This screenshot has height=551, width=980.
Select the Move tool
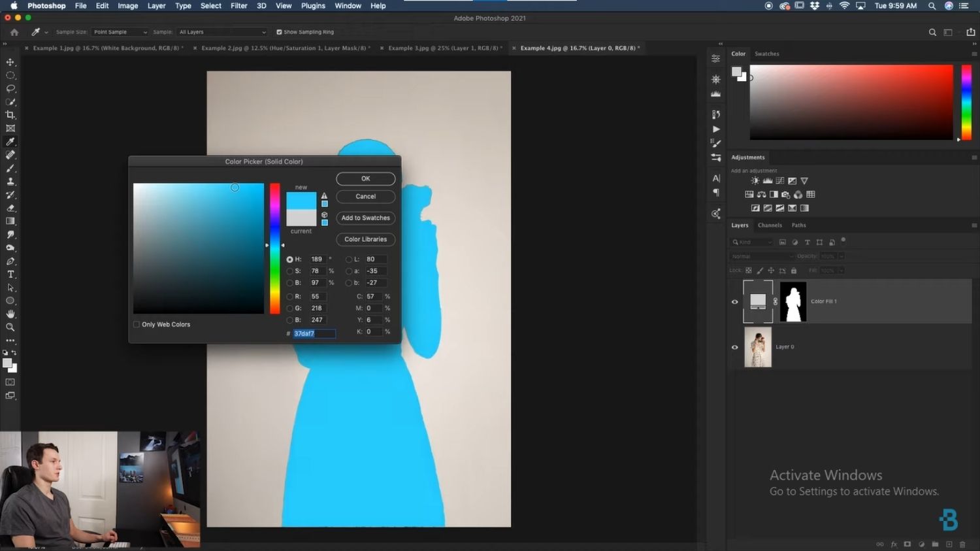point(10,61)
